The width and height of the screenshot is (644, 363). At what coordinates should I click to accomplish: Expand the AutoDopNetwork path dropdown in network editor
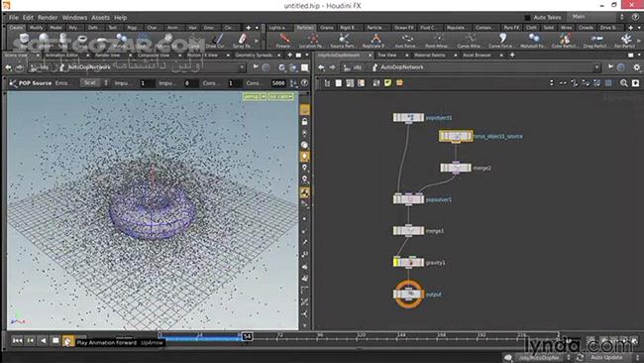point(596,67)
